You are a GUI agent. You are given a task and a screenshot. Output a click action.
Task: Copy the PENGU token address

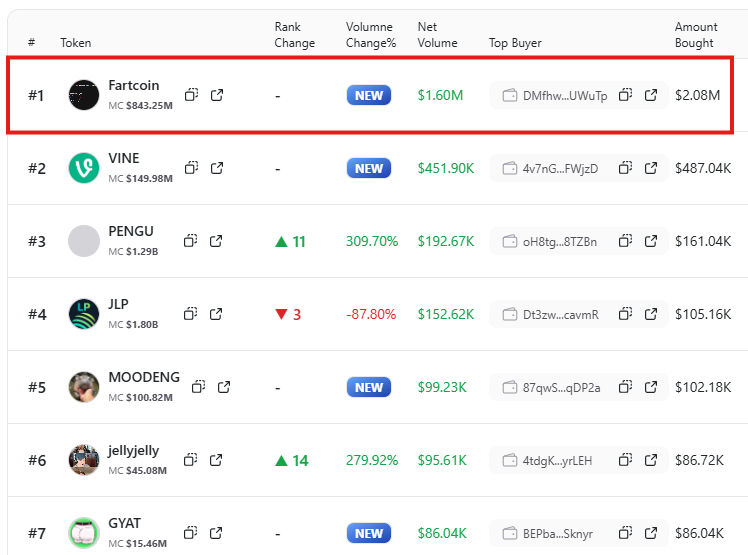190,241
